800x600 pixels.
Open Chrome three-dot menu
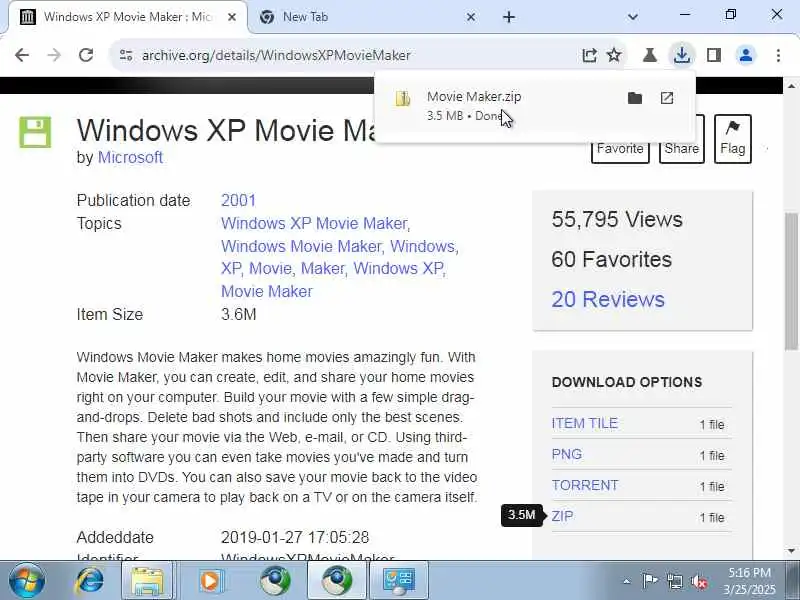(778, 55)
